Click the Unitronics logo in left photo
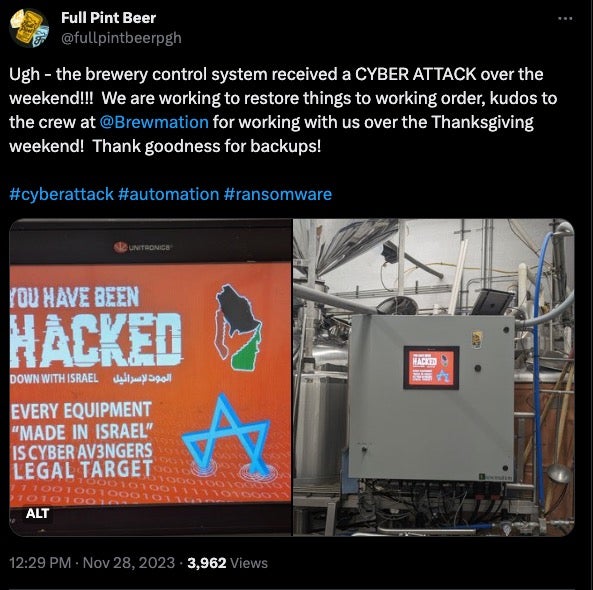Screen dimensions: 593x590 click(143, 248)
